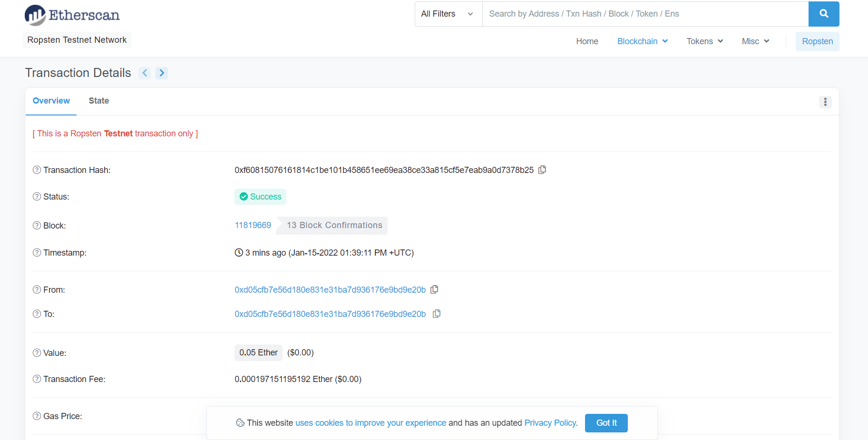Click help icon beside Block

coord(37,225)
